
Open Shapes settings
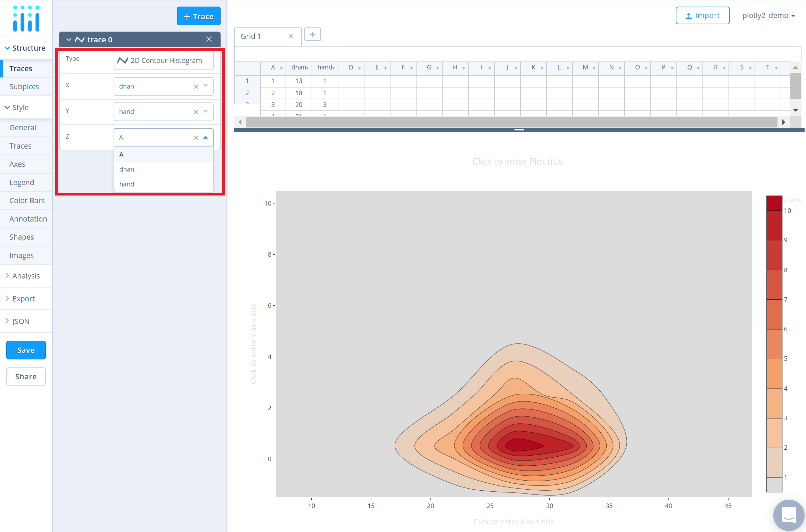[x=26, y=237]
